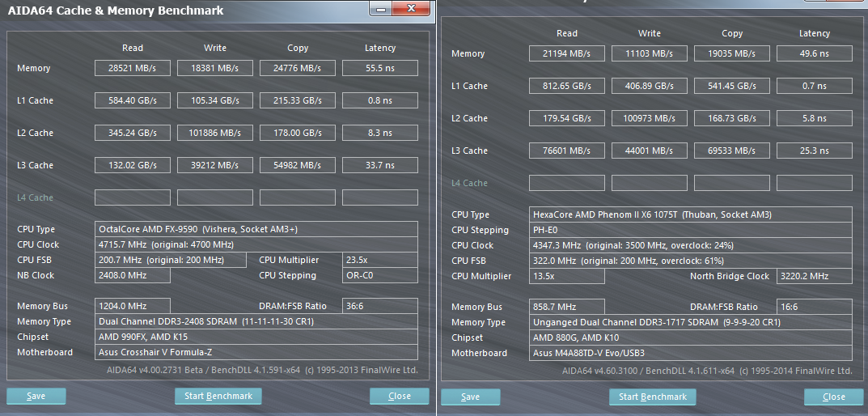Click Save button in right Phenom II window
Screen dimensions: 868x416
click(x=471, y=397)
